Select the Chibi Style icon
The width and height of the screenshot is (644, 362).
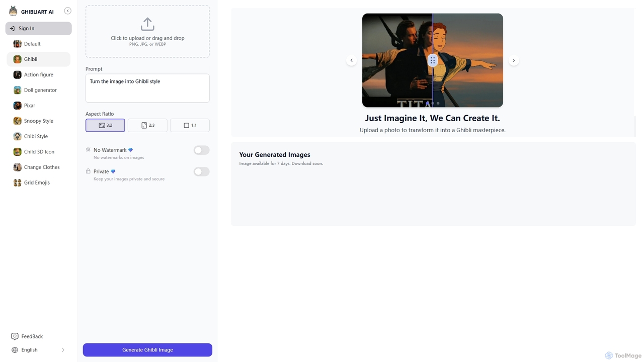[17, 136]
